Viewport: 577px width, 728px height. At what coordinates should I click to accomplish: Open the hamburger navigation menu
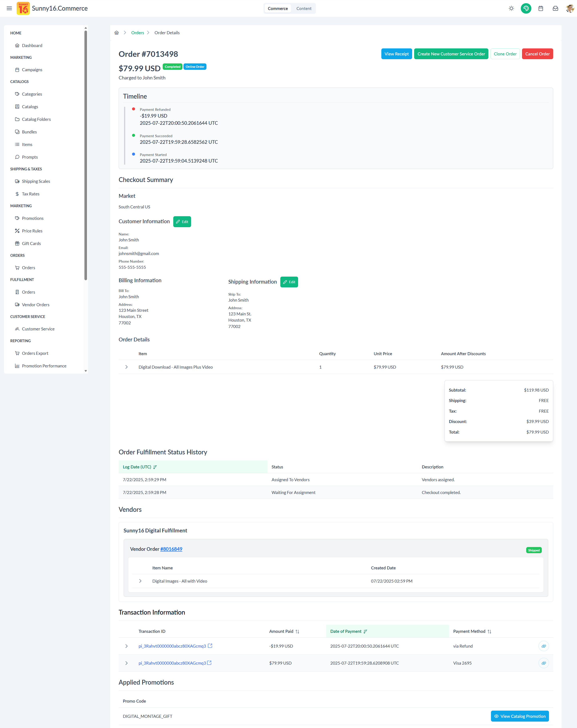(x=9, y=8)
